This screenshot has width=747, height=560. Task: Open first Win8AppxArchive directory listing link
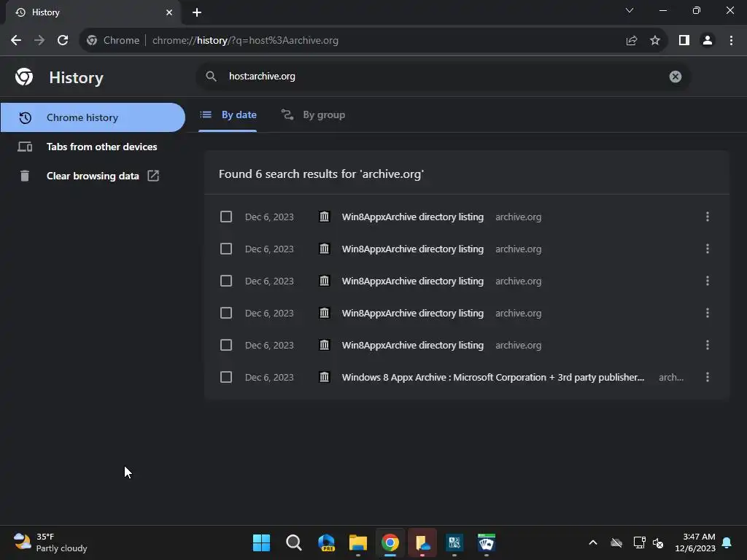(x=413, y=217)
